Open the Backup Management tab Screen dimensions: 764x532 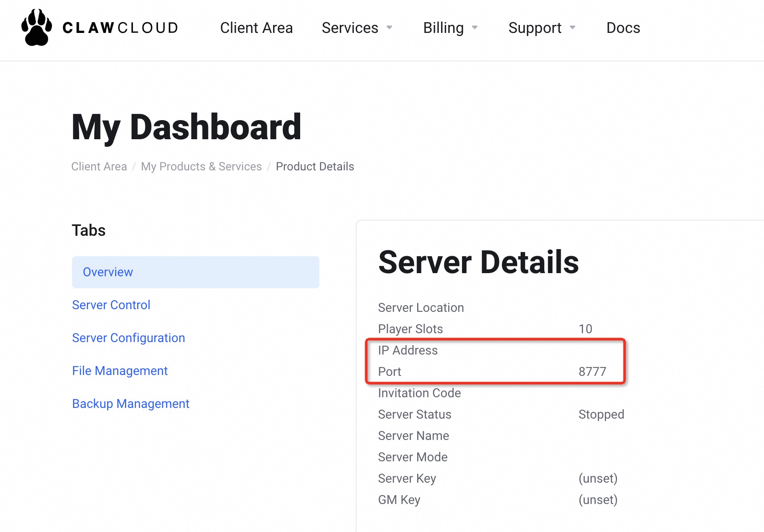click(x=131, y=404)
